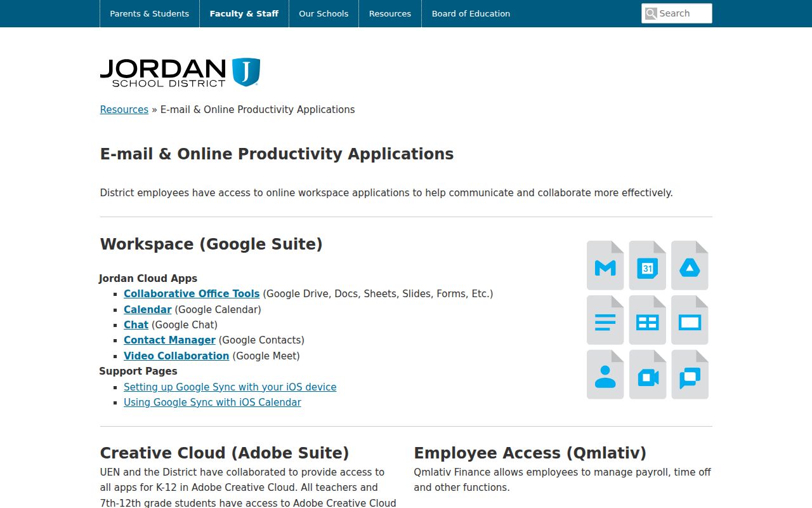Click the Google Docs lines icon
The width and height of the screenshot is (812, 508).
pyautogui.click(x=605, y=320)
